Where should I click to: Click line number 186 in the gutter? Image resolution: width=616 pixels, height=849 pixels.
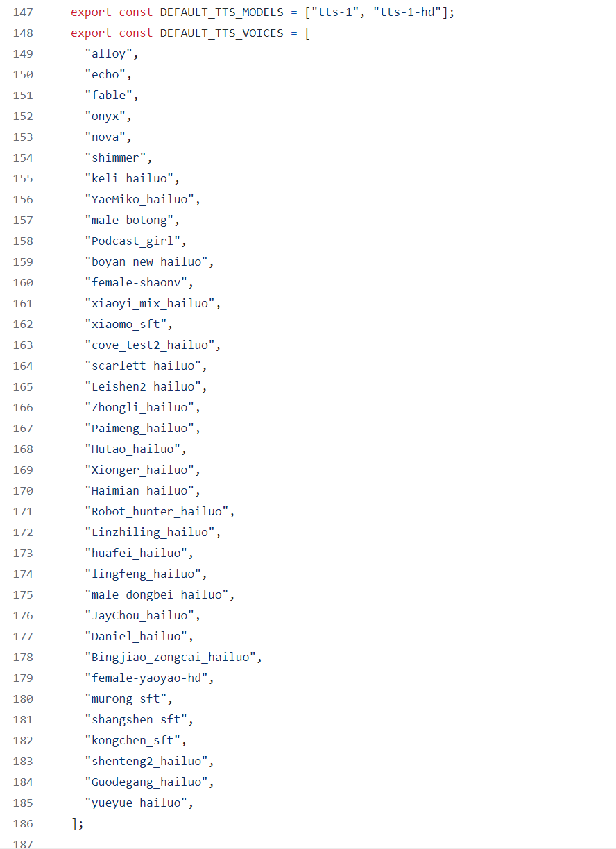tap(23, 824)
